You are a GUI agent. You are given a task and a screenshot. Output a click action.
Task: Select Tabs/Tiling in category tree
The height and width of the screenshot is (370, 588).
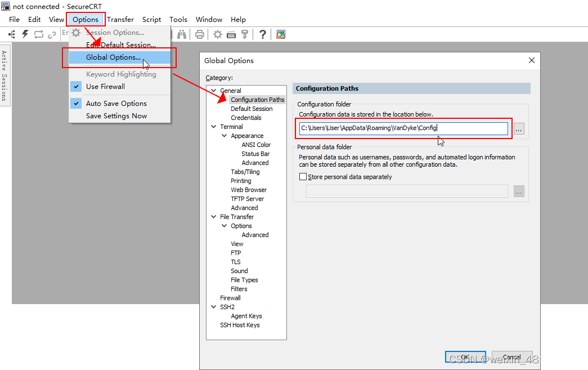point(245,172)
